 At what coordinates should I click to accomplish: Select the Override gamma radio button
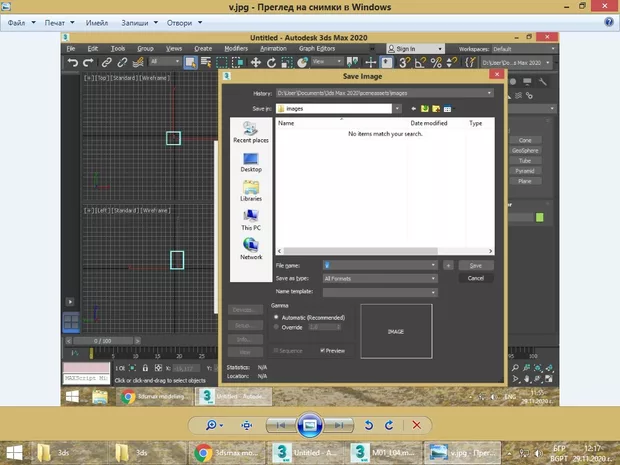pos(277,326)
